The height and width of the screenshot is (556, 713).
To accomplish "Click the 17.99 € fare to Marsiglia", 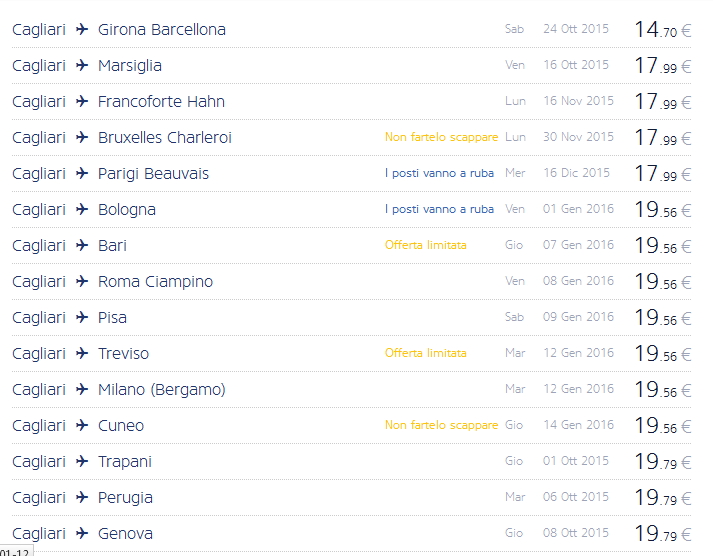I will click(661, 66).
